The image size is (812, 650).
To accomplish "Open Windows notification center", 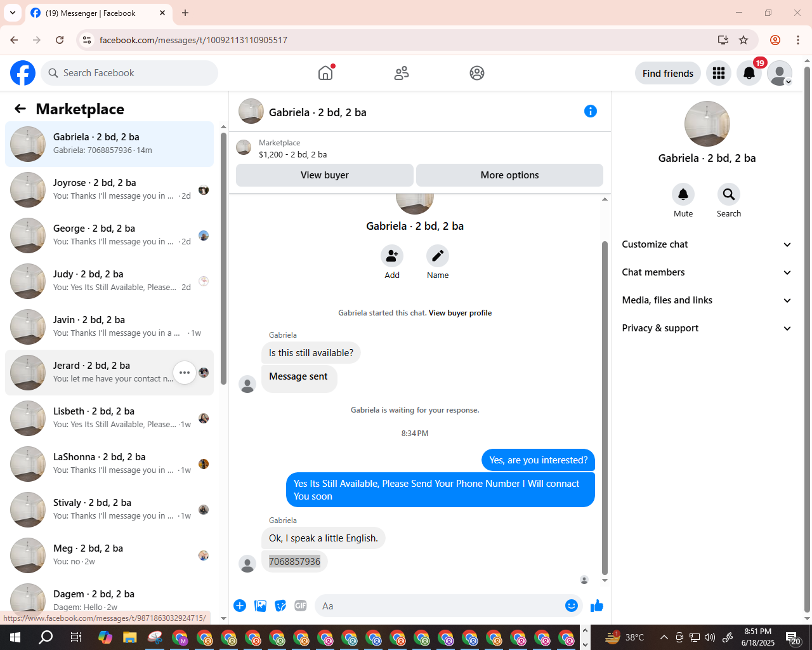I will point(793,638).
